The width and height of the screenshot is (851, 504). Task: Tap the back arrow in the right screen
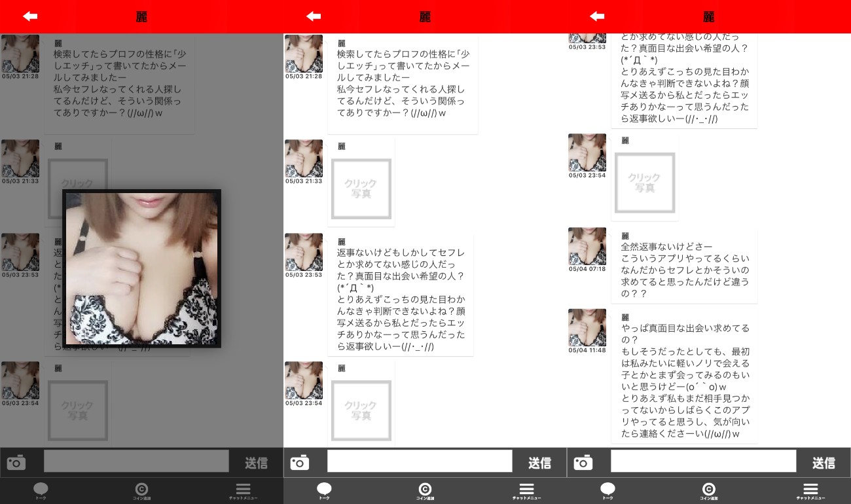point(597,16)
